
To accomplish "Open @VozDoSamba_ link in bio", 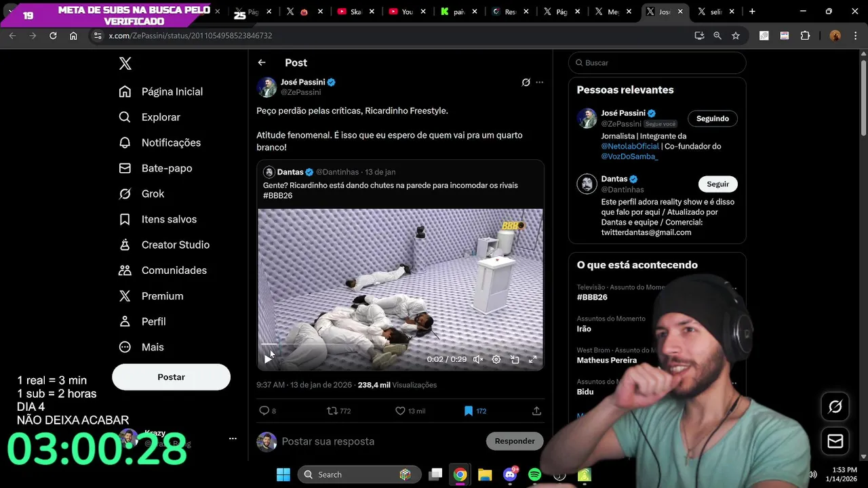I will [629, 157].
